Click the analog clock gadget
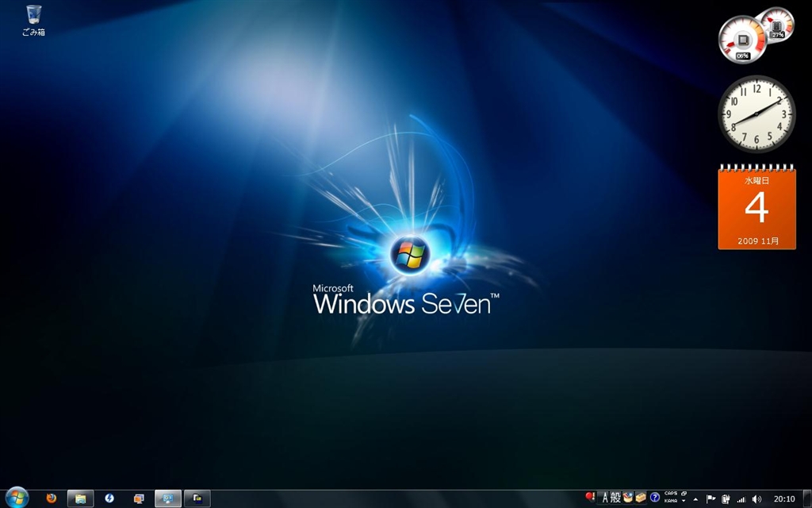 [x=756, y=114]
